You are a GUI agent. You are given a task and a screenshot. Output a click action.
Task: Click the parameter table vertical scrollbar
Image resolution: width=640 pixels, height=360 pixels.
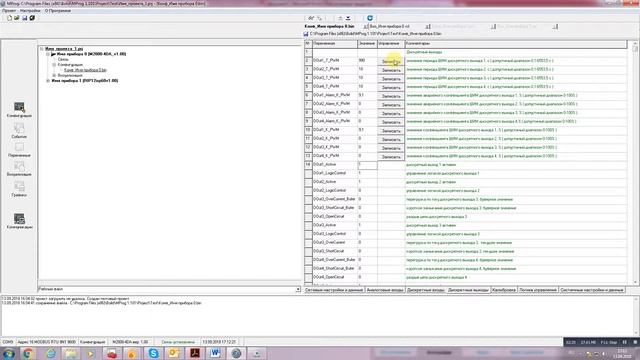(635, 163)
